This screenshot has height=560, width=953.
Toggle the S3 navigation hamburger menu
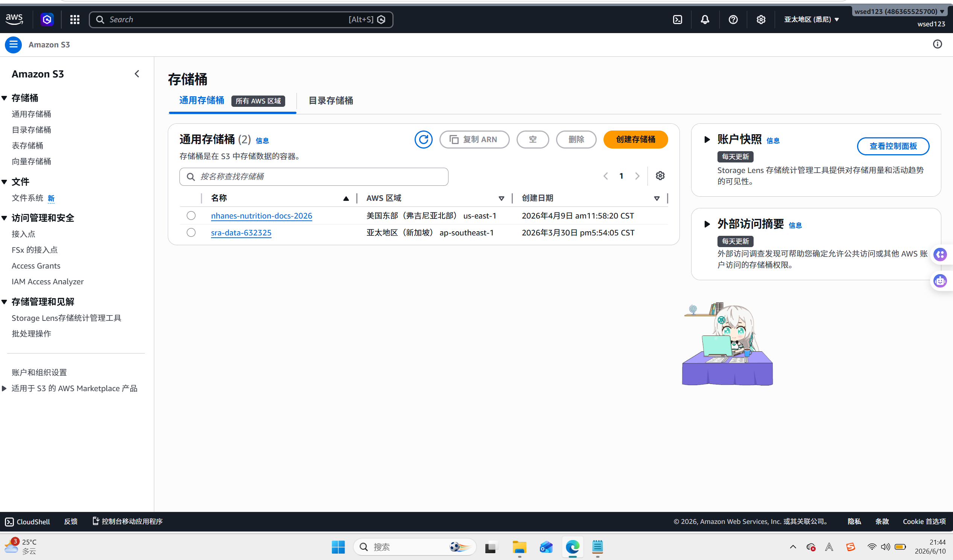click(x=13, y=45)
